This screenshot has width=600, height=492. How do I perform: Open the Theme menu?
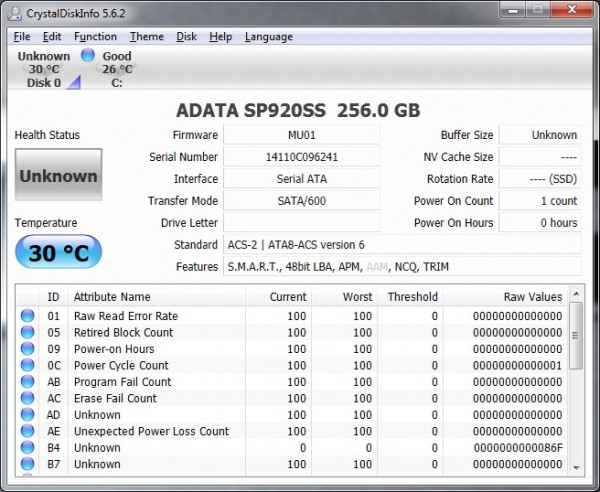point(147,37)
